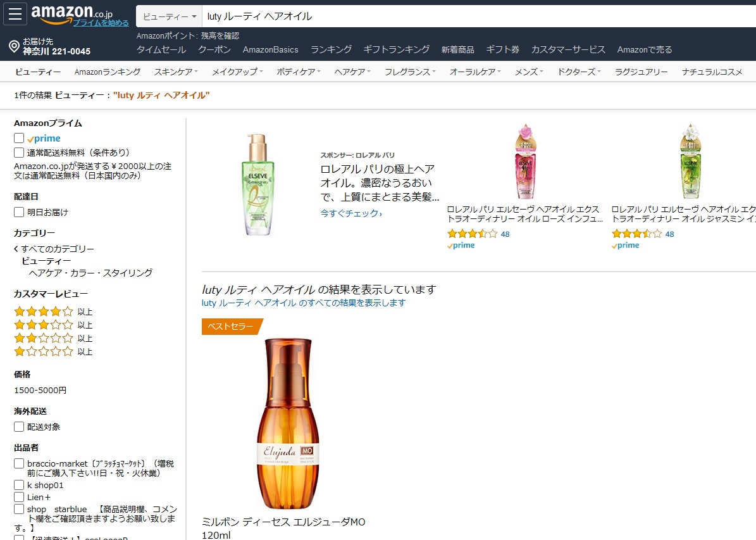Click the search text field
The image size is (756, 540).
click(x=479, y=16)
